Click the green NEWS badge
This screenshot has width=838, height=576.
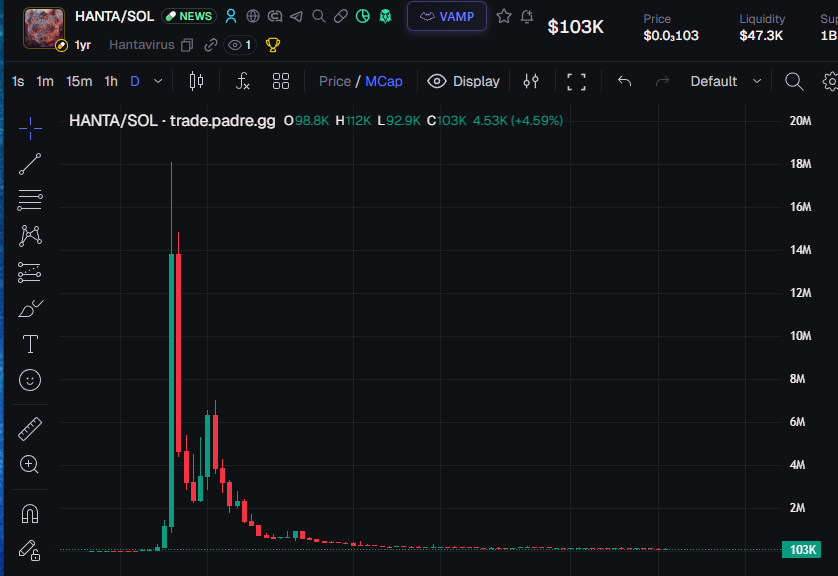[x=189, y=16]
